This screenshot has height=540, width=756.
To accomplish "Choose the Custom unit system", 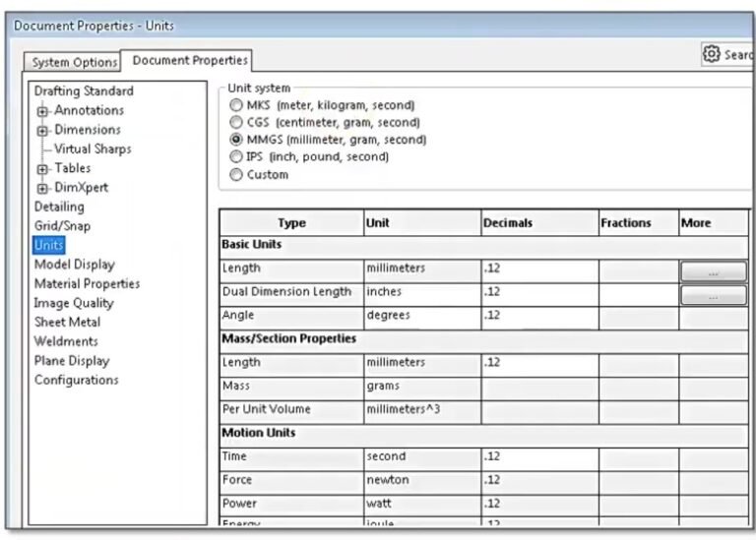I will coord(236,174).
